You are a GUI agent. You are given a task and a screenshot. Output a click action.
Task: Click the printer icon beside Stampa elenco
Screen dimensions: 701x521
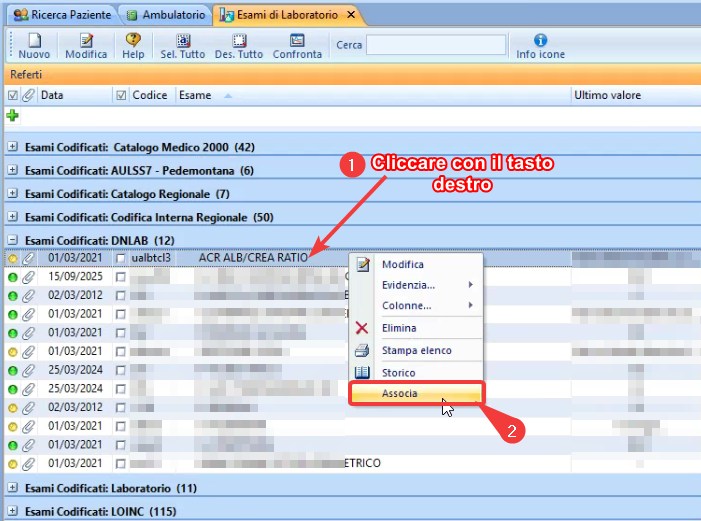click(362, 350)
